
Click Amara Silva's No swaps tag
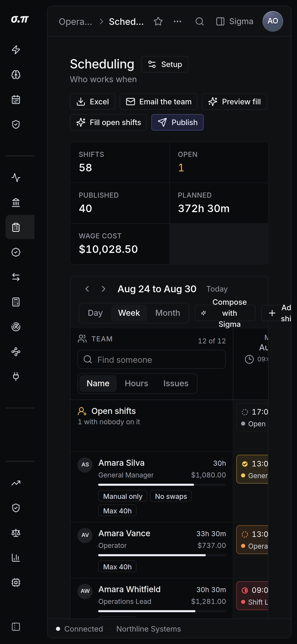tap(171, 496)
